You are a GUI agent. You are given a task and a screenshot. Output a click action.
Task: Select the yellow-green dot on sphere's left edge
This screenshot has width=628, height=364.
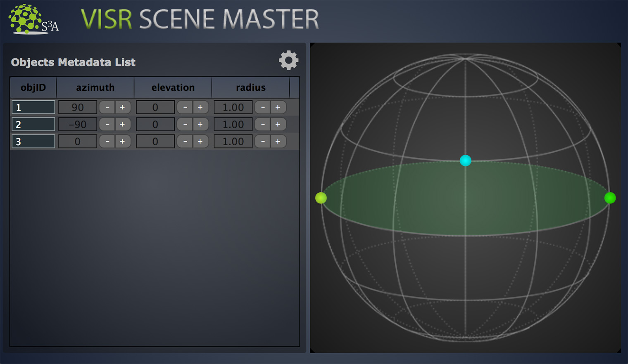[x=321, y=198]
